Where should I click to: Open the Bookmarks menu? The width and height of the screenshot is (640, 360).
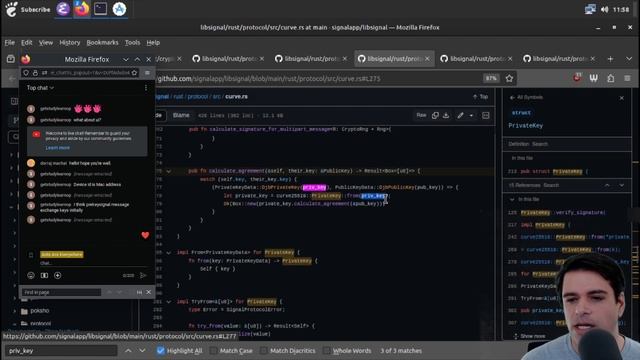point(102,42)
